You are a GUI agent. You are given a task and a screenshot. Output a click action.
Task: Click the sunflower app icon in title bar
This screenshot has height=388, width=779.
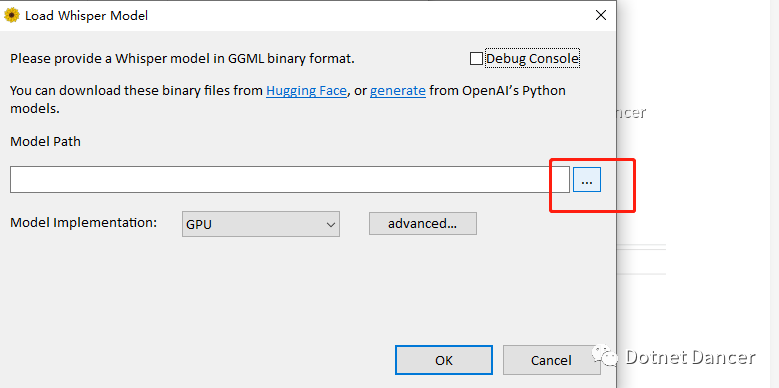11,15
